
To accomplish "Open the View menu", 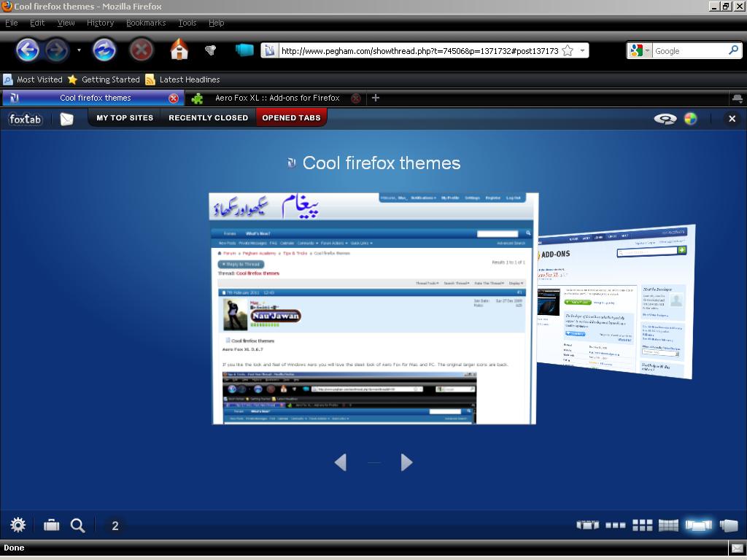I will (x=66, y=23).
